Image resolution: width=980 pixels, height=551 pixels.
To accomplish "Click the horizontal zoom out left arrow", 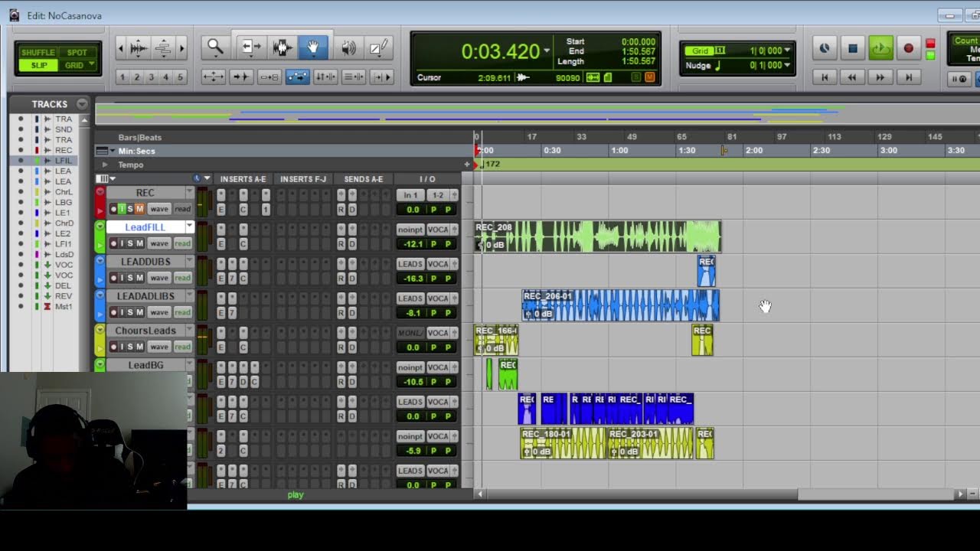I will [120, 48].
